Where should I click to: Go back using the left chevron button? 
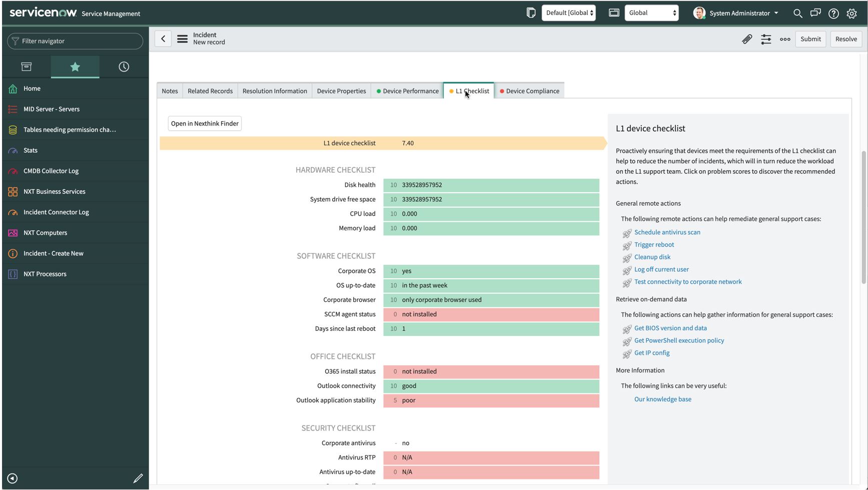(163, 39)
